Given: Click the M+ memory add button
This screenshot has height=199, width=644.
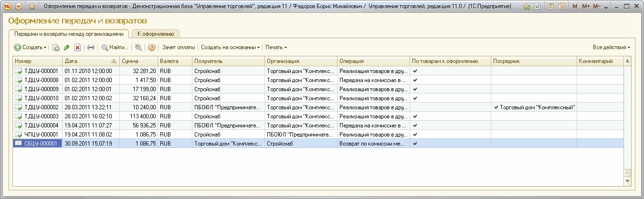Looking at the screenshot, I should tap(586, 7).
